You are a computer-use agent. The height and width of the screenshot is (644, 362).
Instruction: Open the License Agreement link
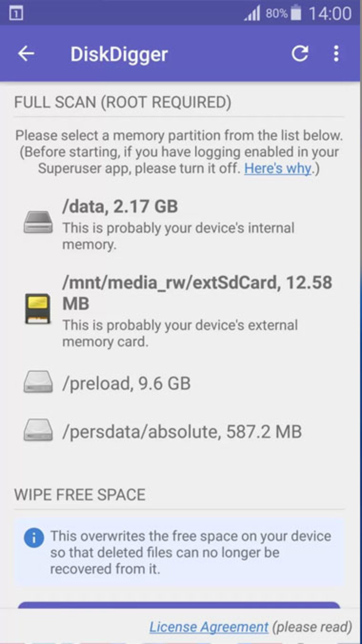tap(209, 627)
